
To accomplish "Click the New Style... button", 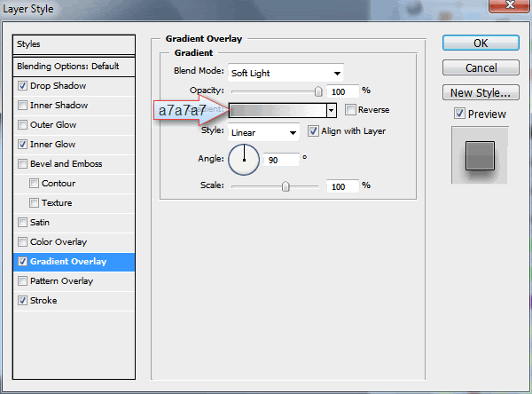I will 480,92.
